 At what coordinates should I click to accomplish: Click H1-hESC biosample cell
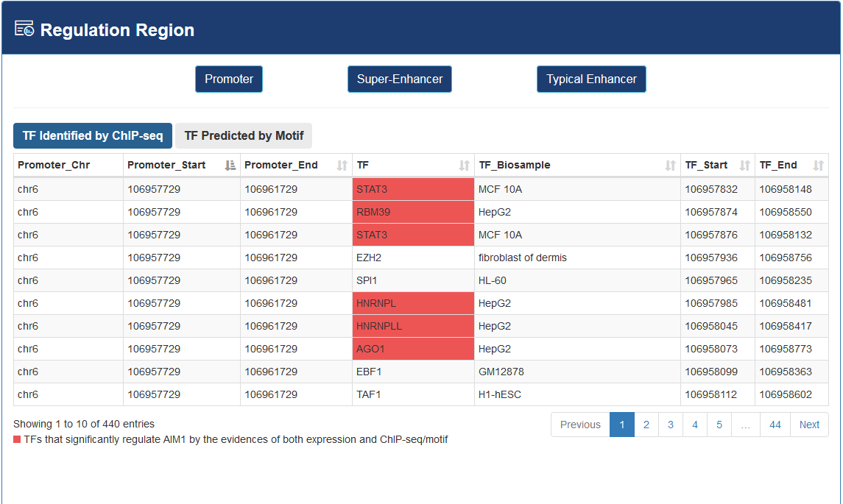pos(577,394)
